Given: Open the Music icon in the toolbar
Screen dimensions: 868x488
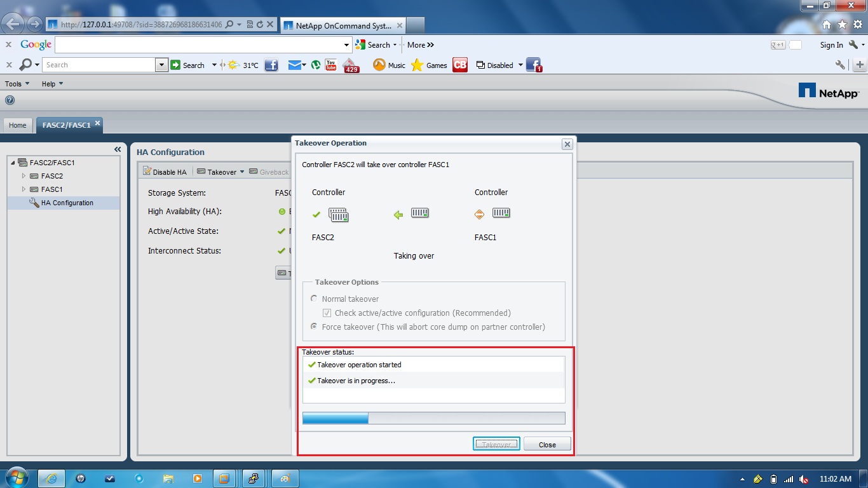Looking at the screenshot, I should (379, 64).
